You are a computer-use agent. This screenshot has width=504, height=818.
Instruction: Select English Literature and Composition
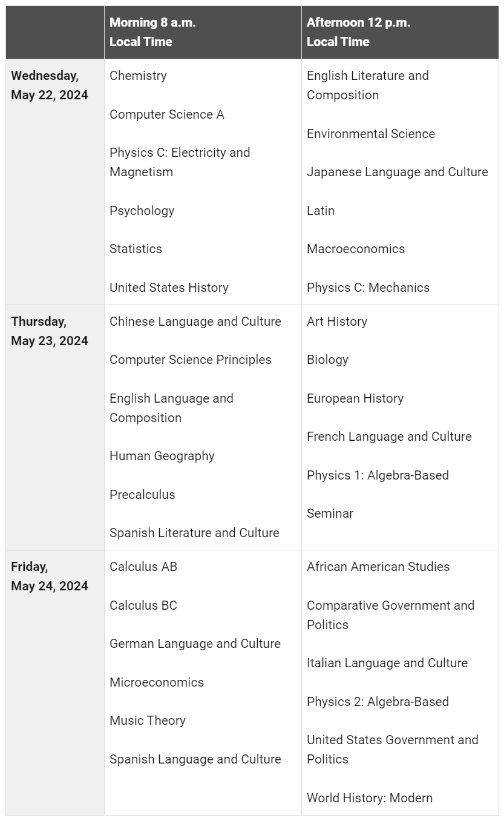[367, 85]
